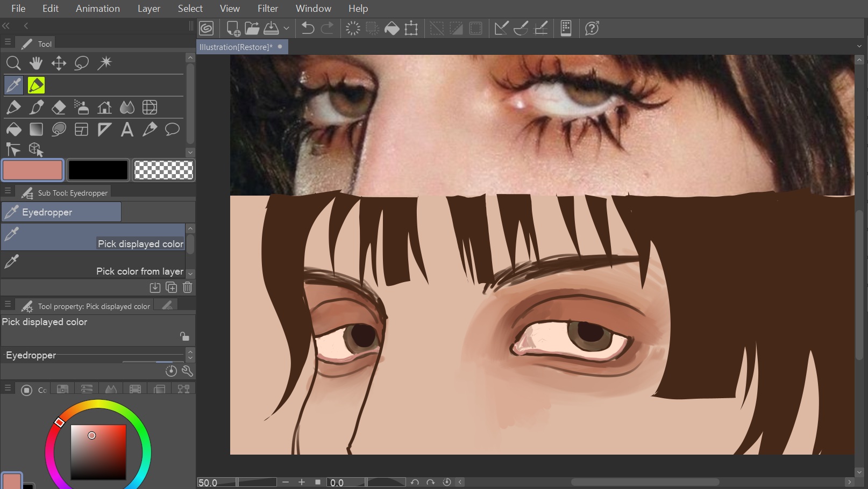Toggle the tool property lock icon

[184, 336]
